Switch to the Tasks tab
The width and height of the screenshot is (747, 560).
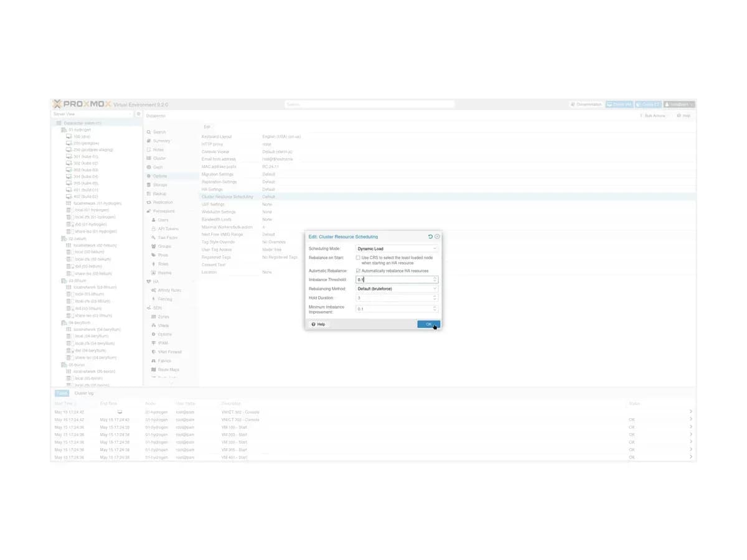point(62,393)
